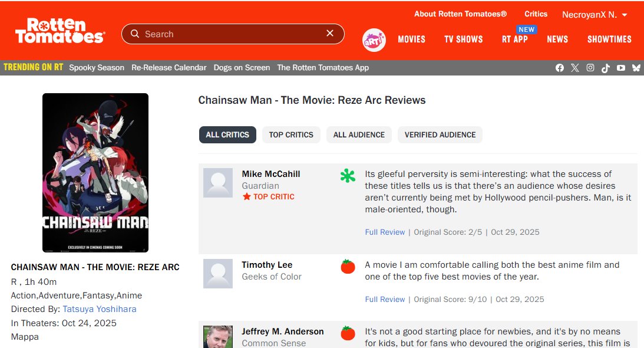Open the Instagram social icon
This screenshot has width=644, height=348.
tap(590, 68)
